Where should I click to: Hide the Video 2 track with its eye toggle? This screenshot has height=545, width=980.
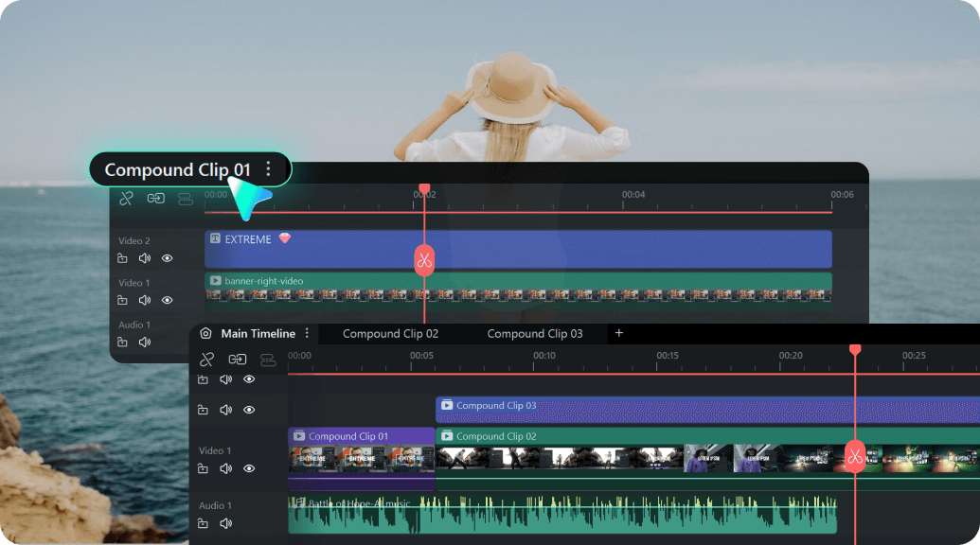pos(167,258)
